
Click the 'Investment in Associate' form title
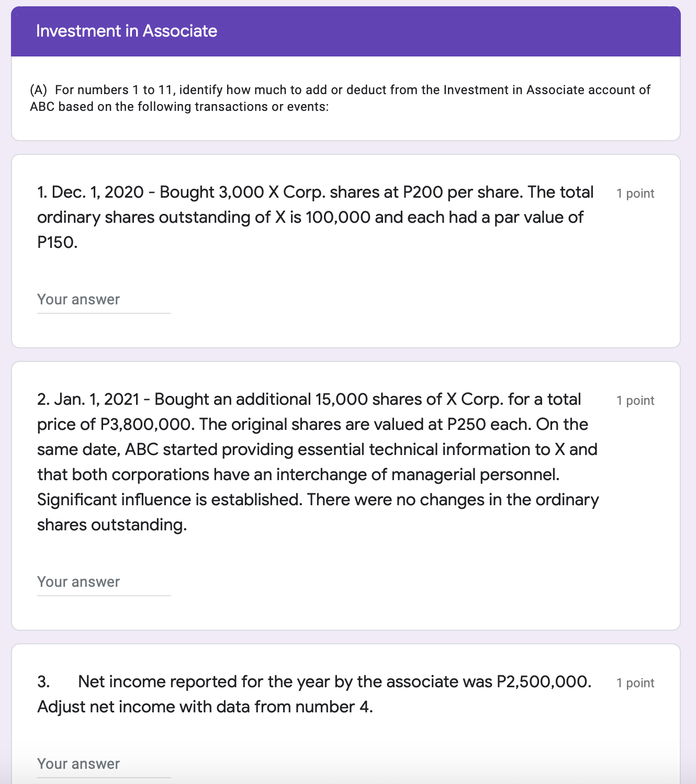point(126,31)
